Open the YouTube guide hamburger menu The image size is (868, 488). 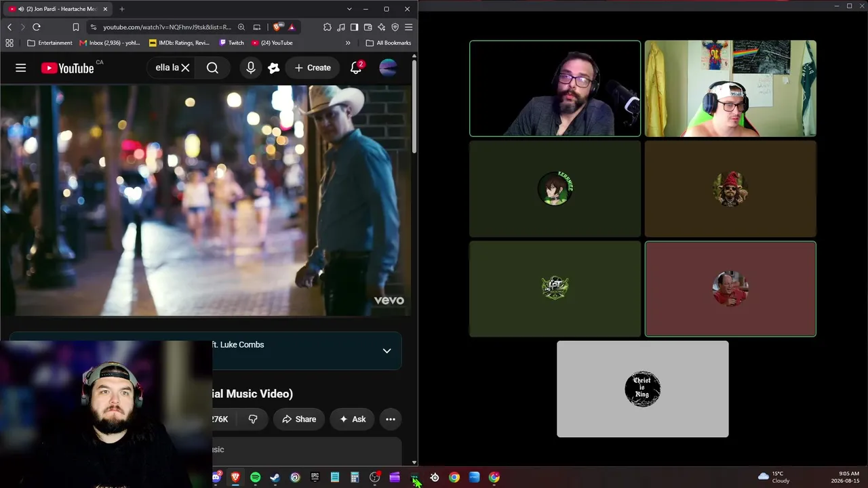tap(21, 68)
